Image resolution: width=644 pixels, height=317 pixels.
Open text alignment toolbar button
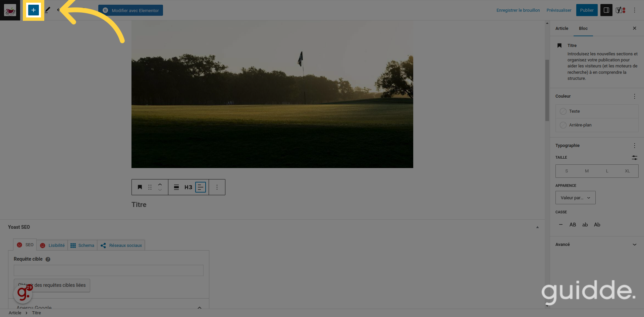point(201,187)
